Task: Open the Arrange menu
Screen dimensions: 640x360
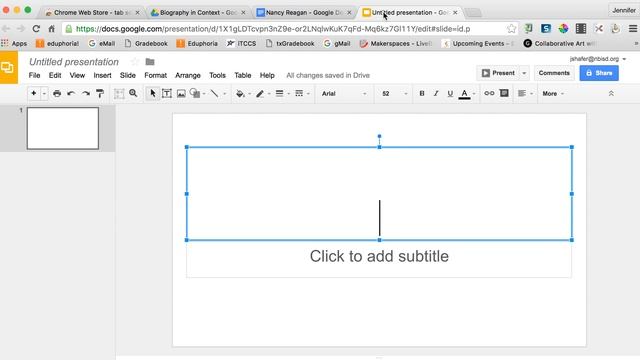Action: point(188,75)
